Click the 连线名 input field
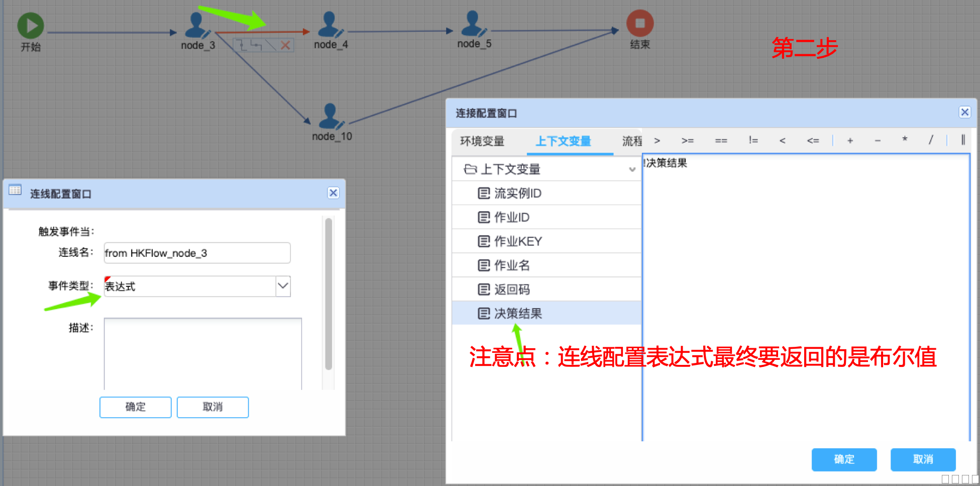Image resolution: width=980 pixels, height=486 pixels. click(x=197, y=253)
